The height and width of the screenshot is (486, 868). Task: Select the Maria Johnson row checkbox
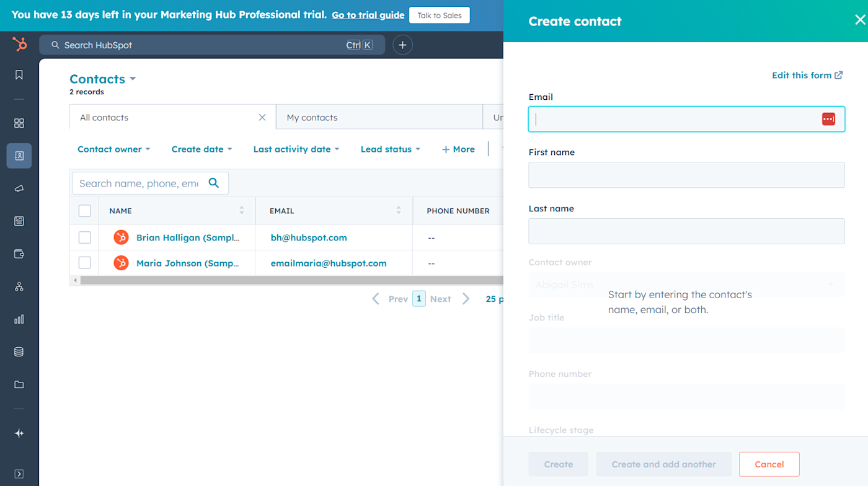pos(85,263)
